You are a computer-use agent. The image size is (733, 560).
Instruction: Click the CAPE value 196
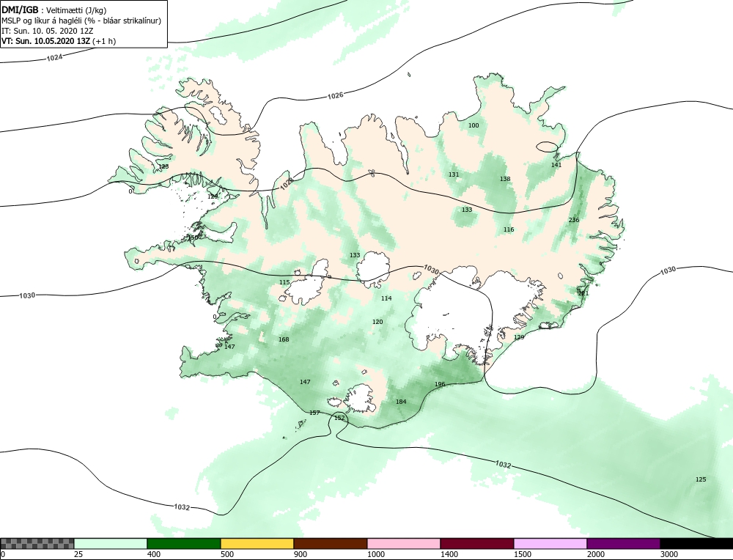tap(440, 384)
